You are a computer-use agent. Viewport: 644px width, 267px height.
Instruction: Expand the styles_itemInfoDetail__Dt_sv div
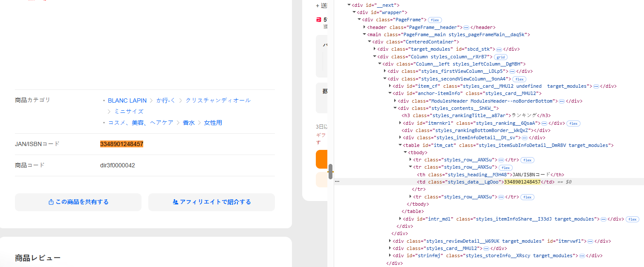click(400, 138)
